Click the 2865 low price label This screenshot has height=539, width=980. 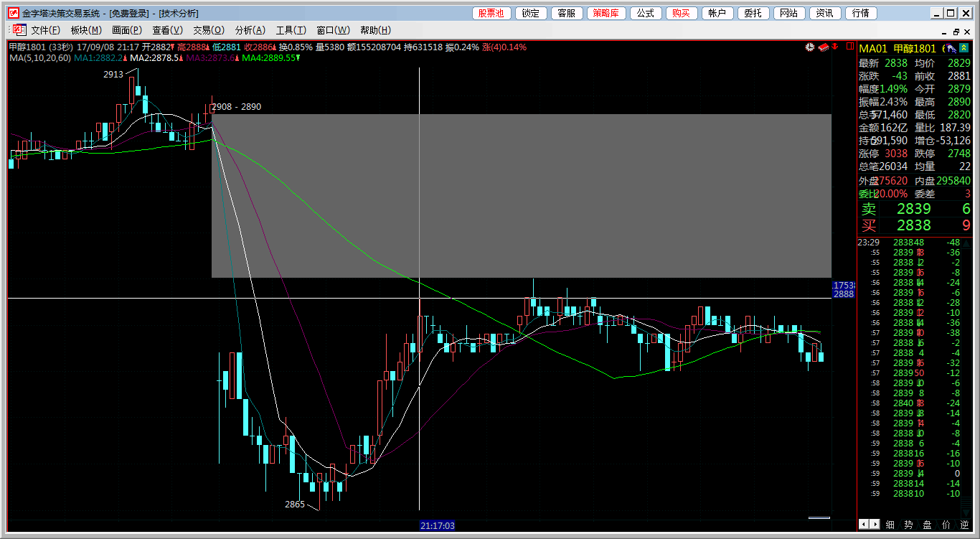[295, 505]
